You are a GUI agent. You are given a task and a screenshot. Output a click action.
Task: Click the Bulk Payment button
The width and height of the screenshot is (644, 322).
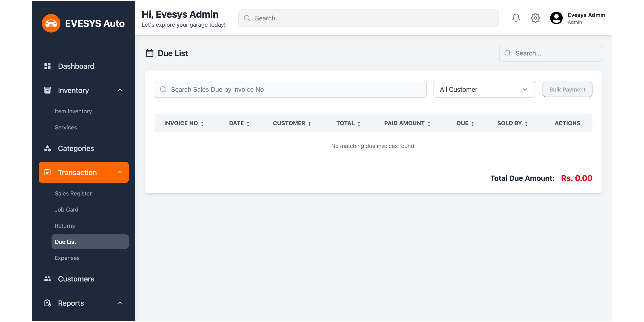(x=567, y=90)
